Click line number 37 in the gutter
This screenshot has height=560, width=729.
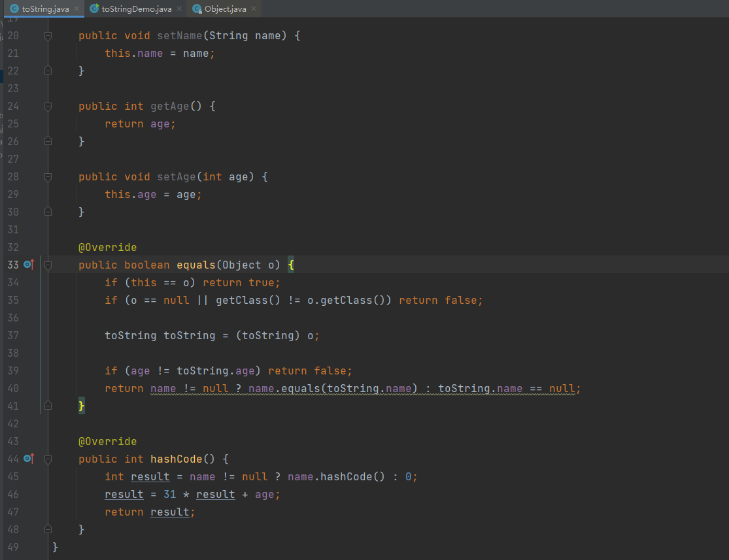tap(13, 335)
